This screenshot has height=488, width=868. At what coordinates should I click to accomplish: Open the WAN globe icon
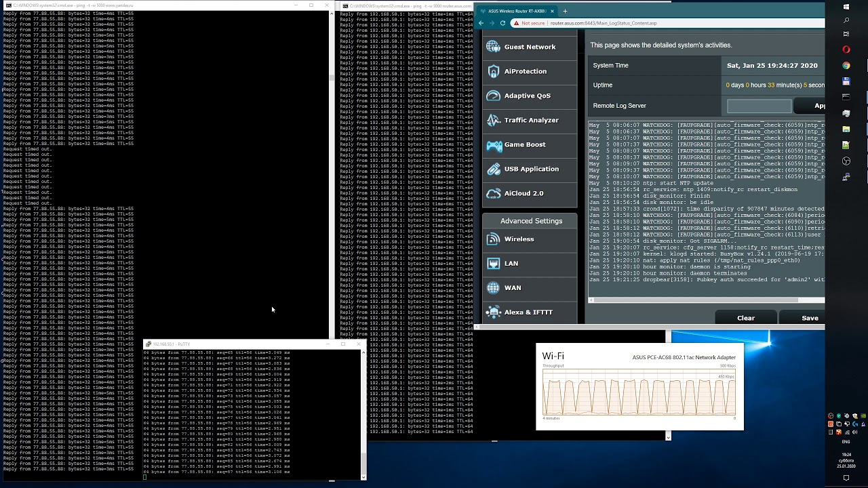tap(494, 287)
